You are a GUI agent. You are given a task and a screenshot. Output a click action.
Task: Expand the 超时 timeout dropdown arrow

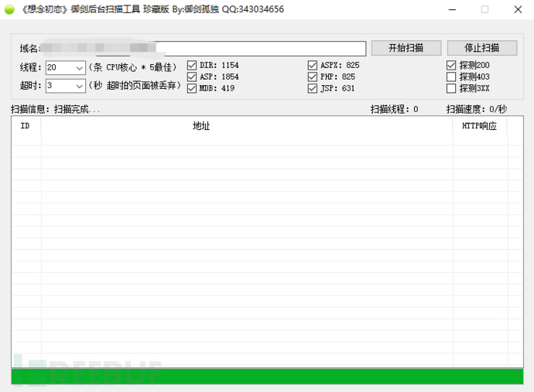pos(80,86)
